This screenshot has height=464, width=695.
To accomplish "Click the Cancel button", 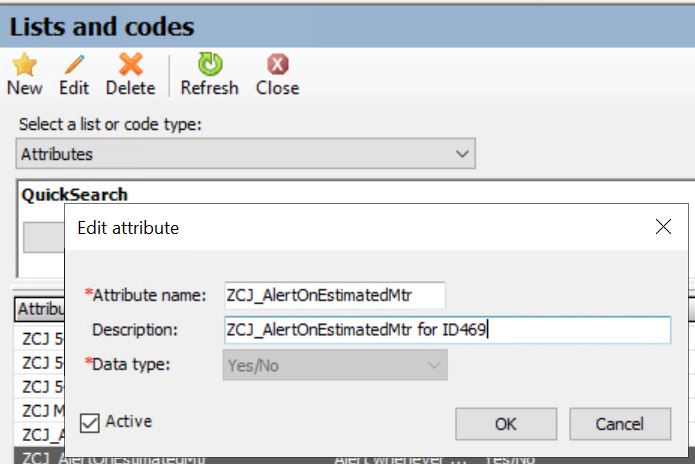I will pyautogui.click(x=620, y=424).
